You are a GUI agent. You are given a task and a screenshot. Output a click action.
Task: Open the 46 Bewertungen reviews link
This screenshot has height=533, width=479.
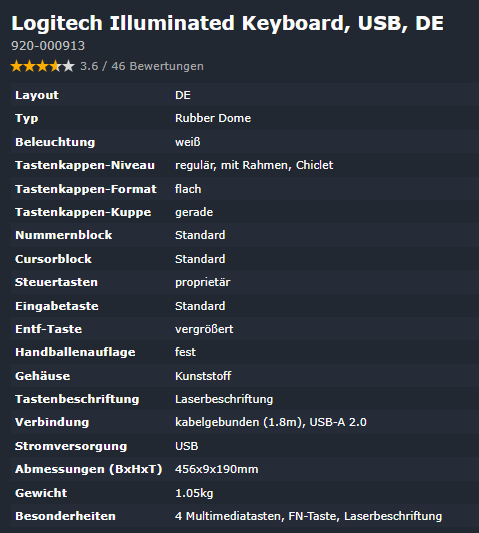coord(157,66)
